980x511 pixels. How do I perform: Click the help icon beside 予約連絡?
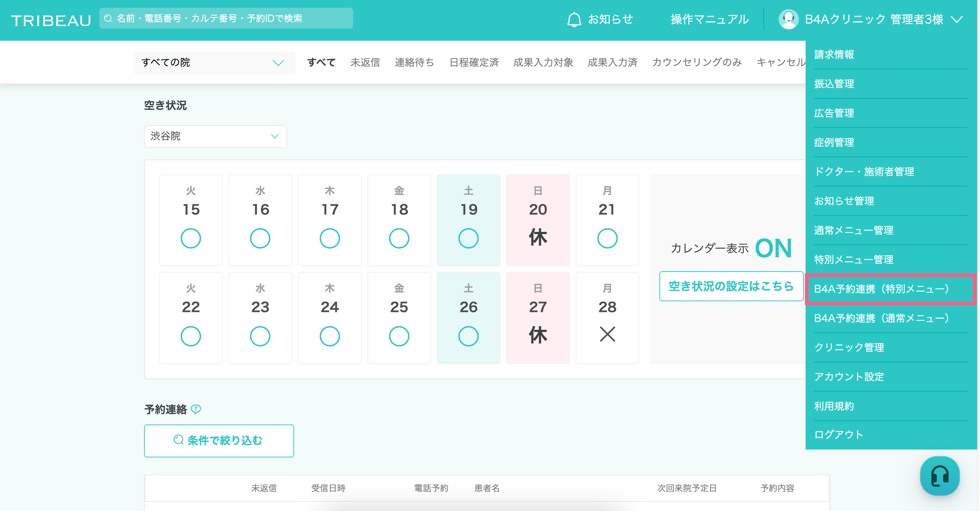[196, 409]
